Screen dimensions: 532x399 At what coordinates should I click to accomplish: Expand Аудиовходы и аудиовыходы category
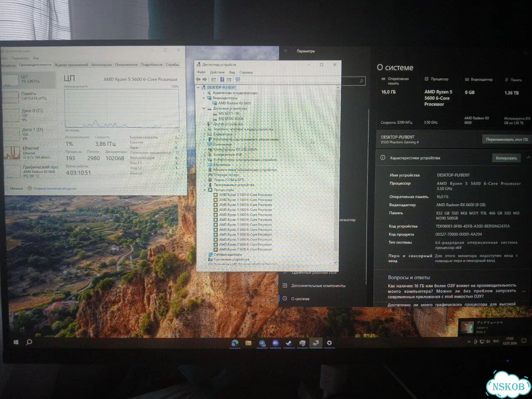[204, 93]
